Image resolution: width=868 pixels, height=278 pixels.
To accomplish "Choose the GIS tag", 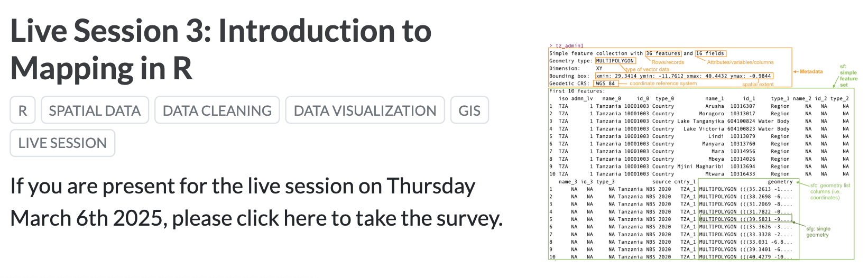I will tap(469, 110).
